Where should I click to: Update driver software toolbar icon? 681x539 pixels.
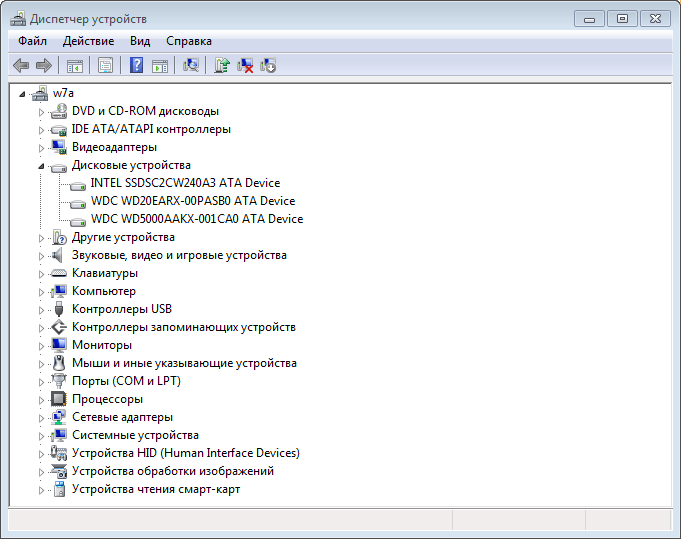[222, 66]
